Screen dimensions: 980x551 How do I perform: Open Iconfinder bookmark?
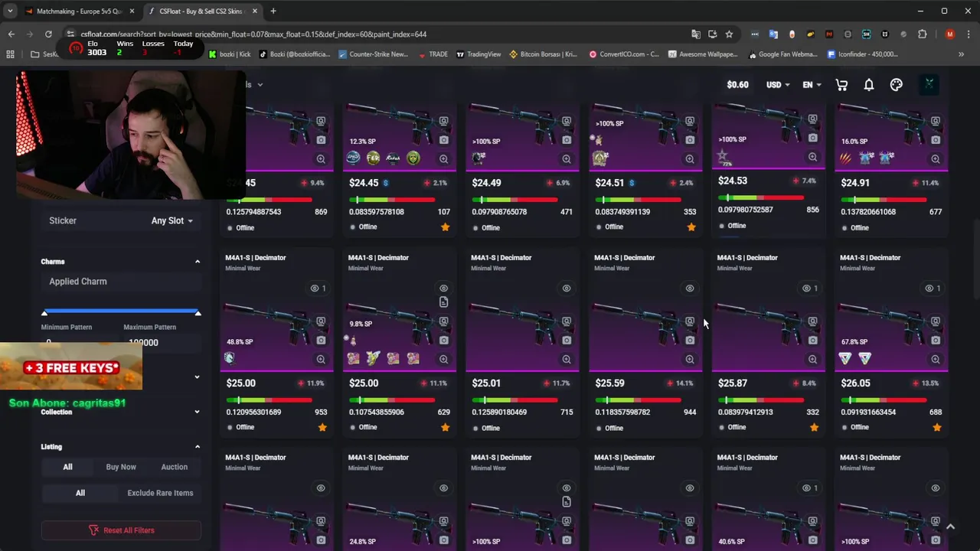(863, 54)
